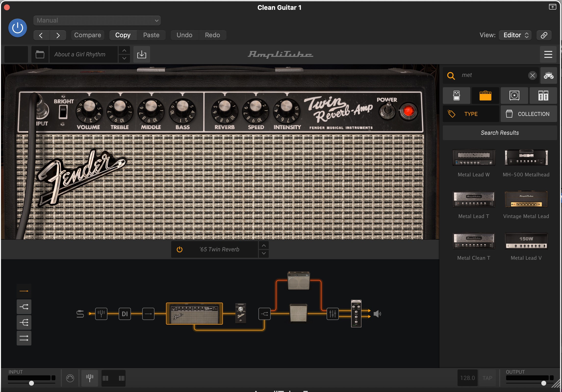Select previous amp model up chevron
The height and width of the screenshot is (392, 562).
[264, 245]
